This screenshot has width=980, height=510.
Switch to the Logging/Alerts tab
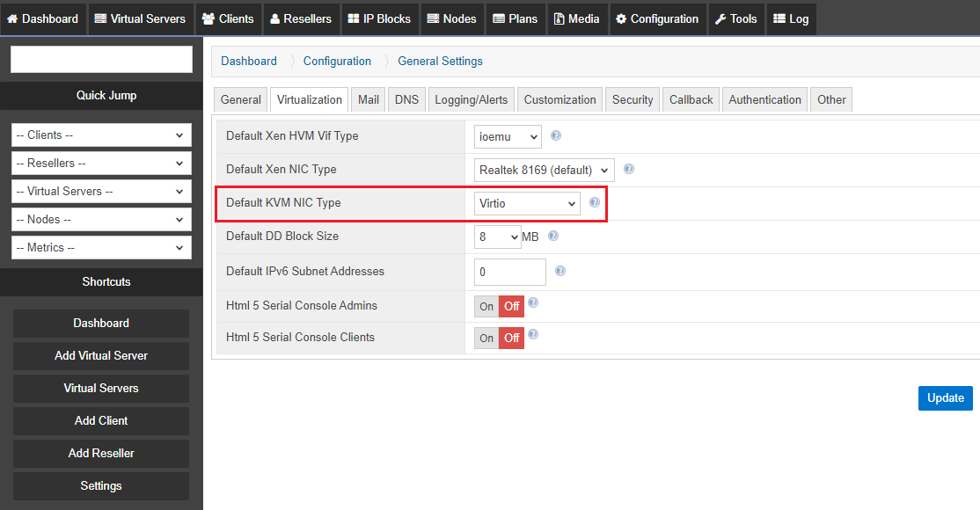472,100
